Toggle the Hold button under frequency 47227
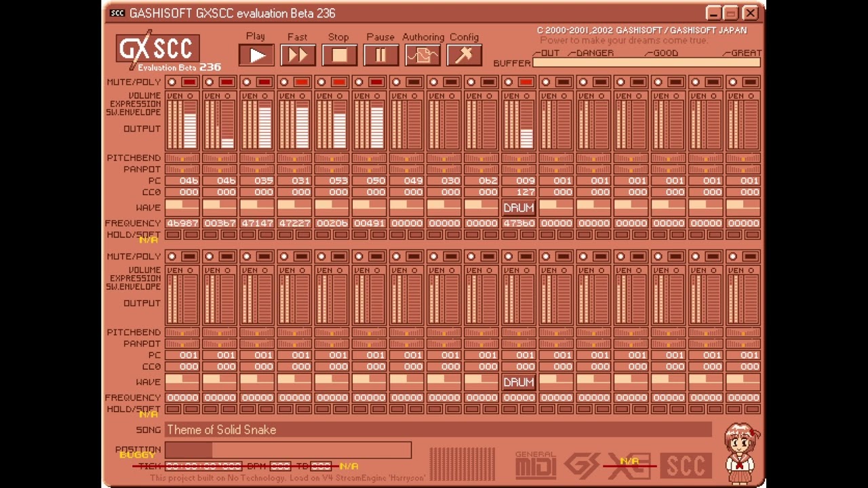 click(x=285, y=235)
